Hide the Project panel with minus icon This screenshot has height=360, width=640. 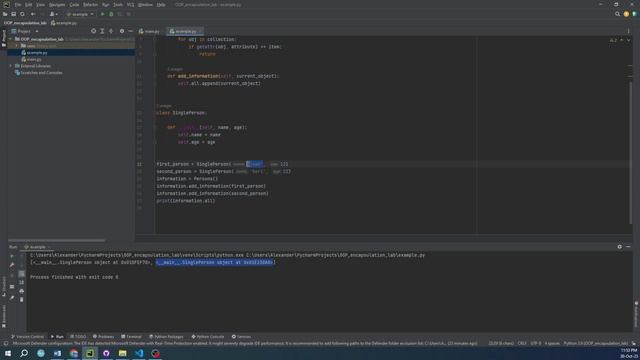pyautogui.click(x=130, y=31)
